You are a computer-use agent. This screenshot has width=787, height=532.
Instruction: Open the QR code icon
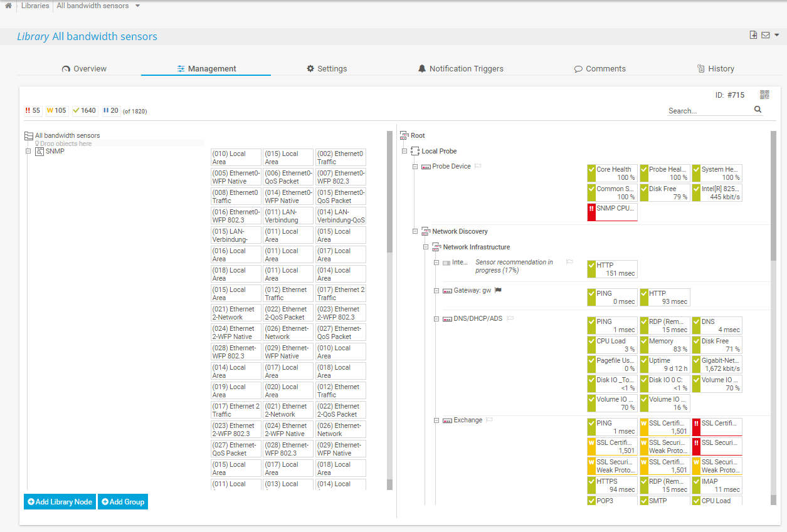point(764,95)
